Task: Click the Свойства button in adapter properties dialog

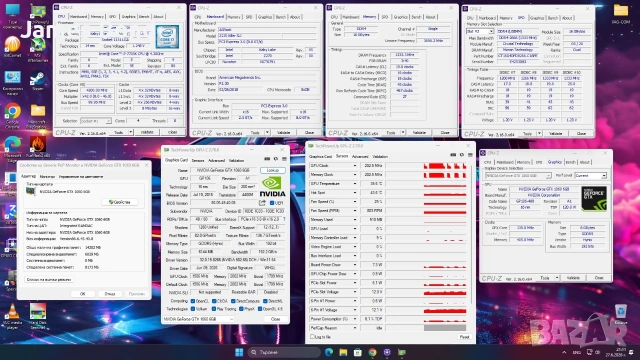Action: click(120, 202)
